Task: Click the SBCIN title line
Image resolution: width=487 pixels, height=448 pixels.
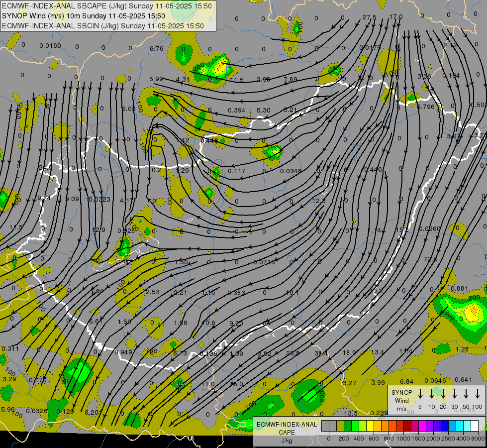Action: click(x=103, y=26)
